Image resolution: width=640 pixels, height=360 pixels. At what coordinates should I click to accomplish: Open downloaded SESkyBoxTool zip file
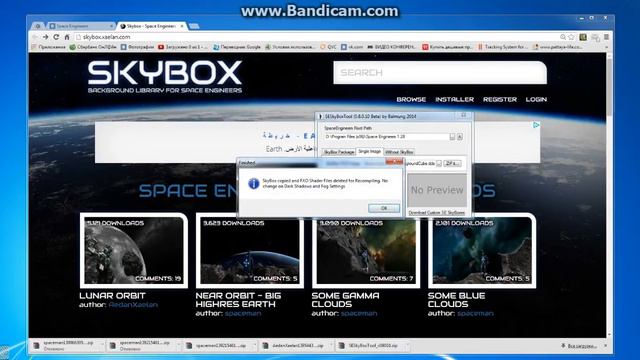369,346
